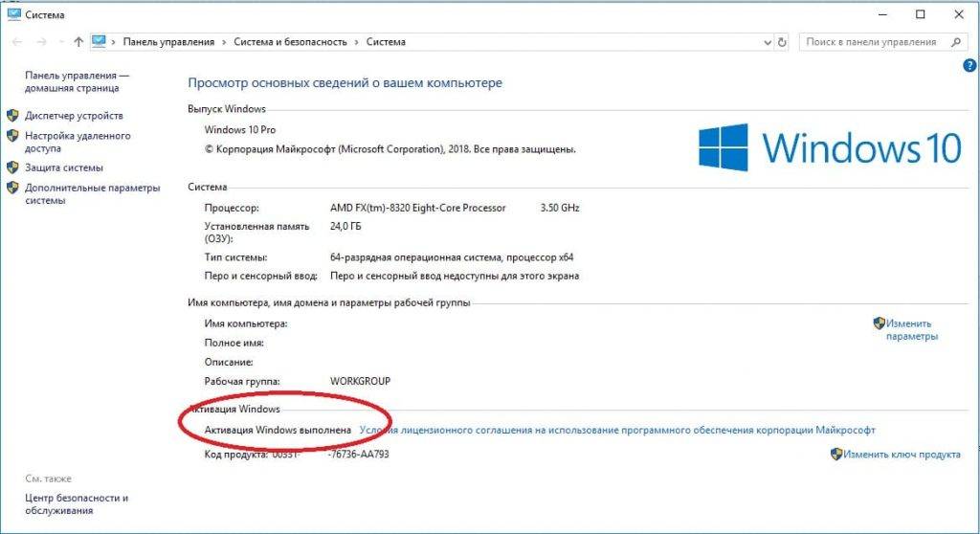Expand the chevron after Система и безопасность
This screenshot has height=534, width=980.
click(356, 42)
